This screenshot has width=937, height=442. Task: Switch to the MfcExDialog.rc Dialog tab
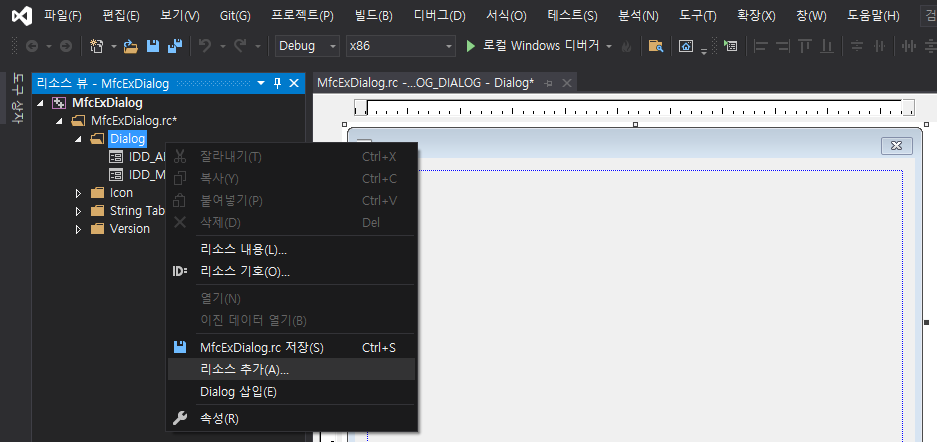tap(425, 84)
